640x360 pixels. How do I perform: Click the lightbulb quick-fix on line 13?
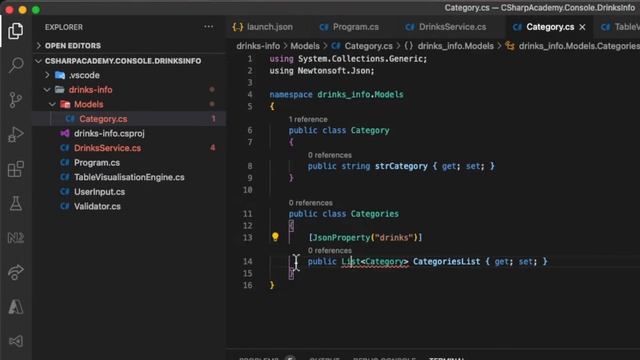(275, 237)
